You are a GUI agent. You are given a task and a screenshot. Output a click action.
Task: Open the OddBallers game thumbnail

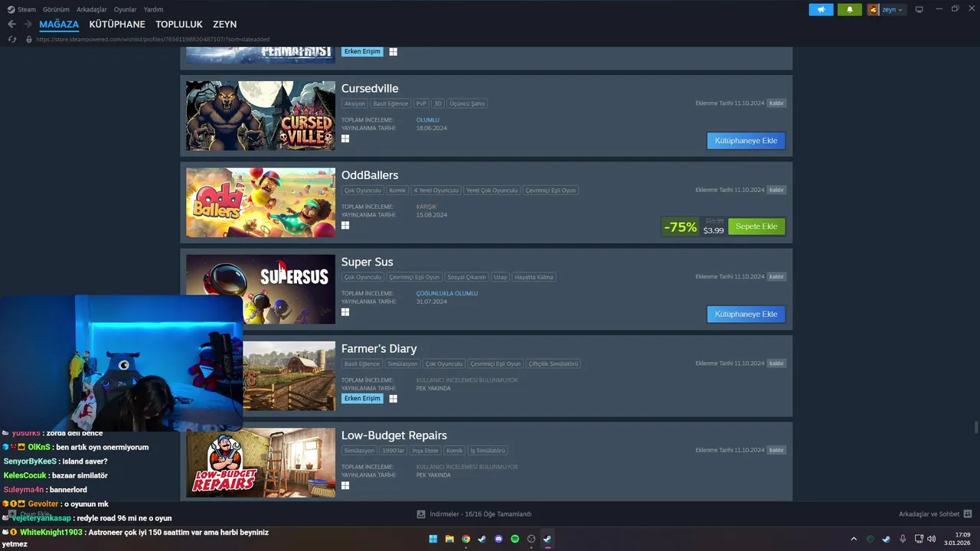[260, 203]
